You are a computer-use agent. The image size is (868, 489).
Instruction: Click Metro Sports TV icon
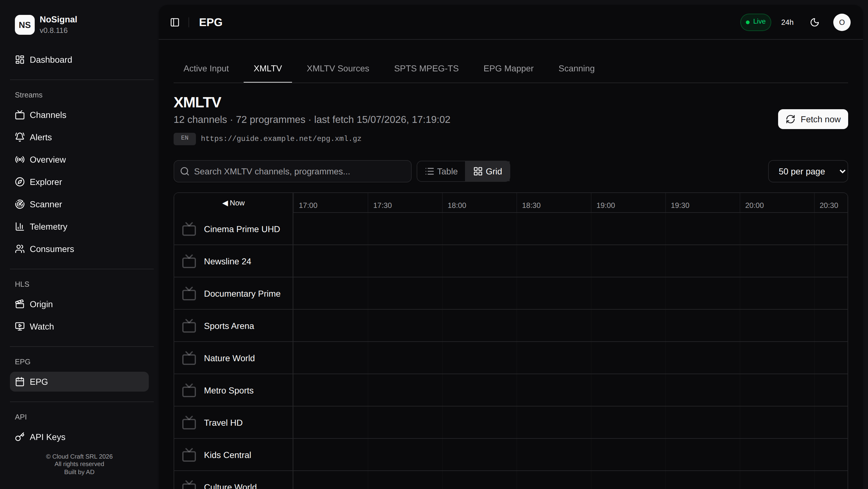tap(189, 391)
